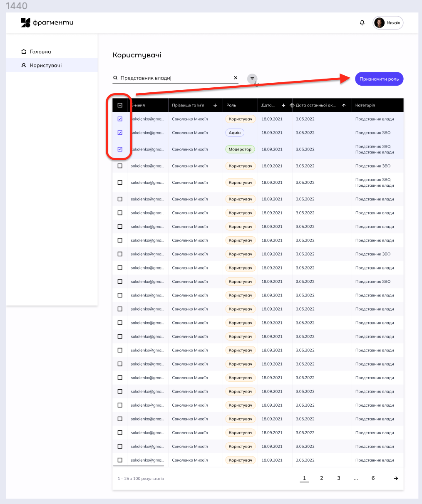Toggle sorting on Дата останньої ак column
The image size is (422, 504).
[344, 105]
